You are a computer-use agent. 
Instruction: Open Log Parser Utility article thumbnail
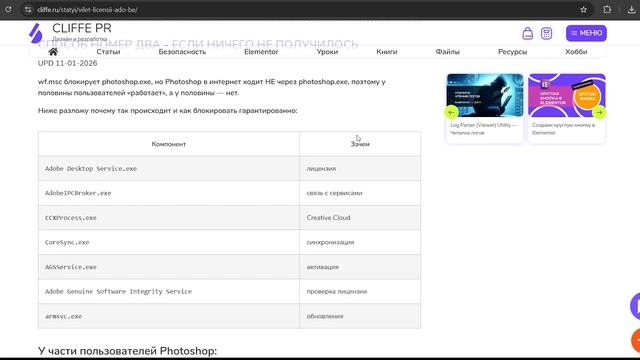point(485,96)
